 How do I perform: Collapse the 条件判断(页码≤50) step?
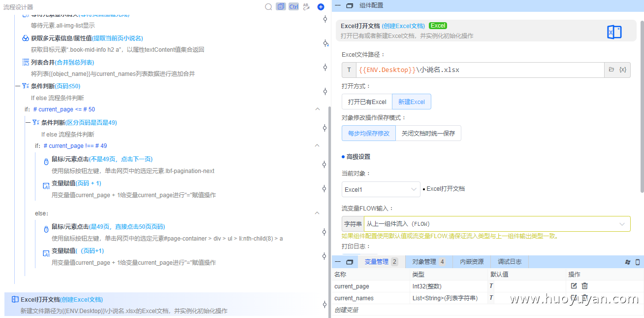[x=18, y=86]
